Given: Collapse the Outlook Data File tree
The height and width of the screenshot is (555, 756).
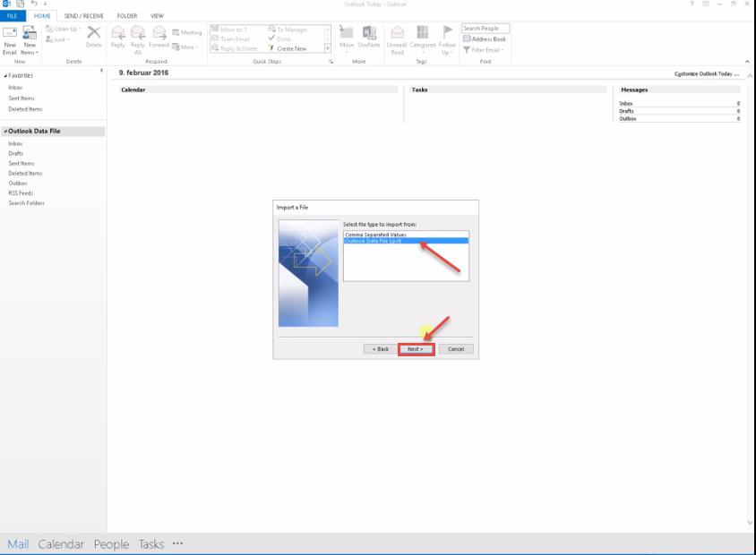Looking at the screenshot, I should click(x=5, y=131).
